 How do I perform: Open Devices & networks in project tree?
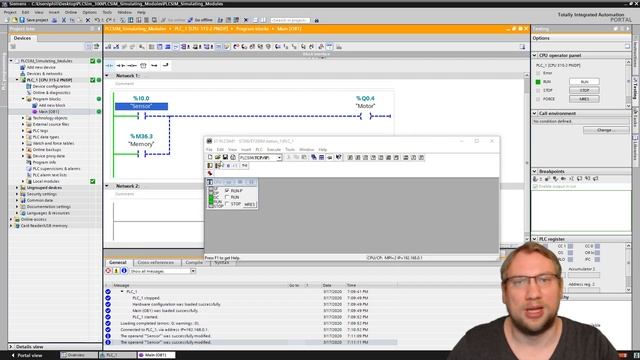click(44, 73)
